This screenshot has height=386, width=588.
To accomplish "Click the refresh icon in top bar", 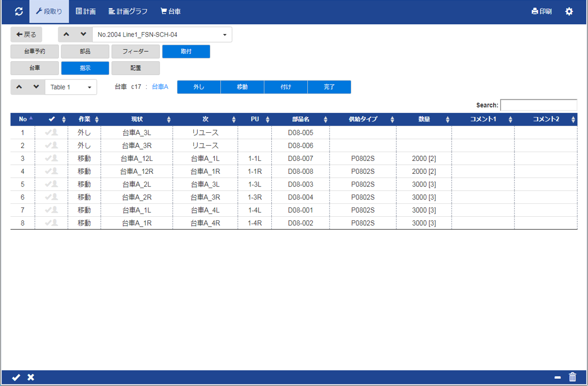I will [19, 11].
